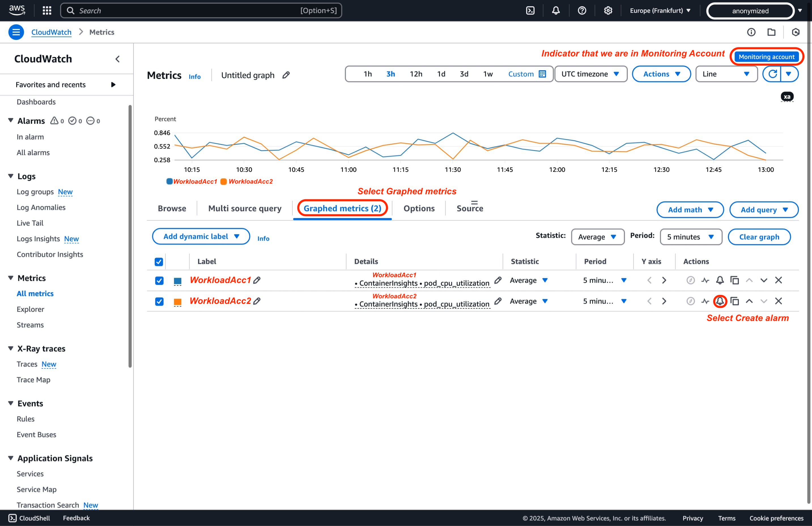Open the settings gear in header
This screenshot has width=812, height=526.
608,10
